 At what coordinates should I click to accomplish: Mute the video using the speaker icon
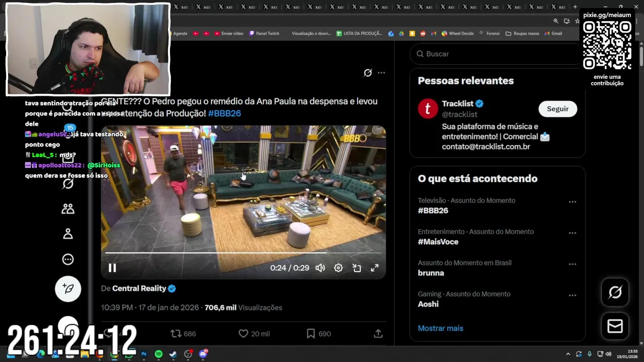320,268
